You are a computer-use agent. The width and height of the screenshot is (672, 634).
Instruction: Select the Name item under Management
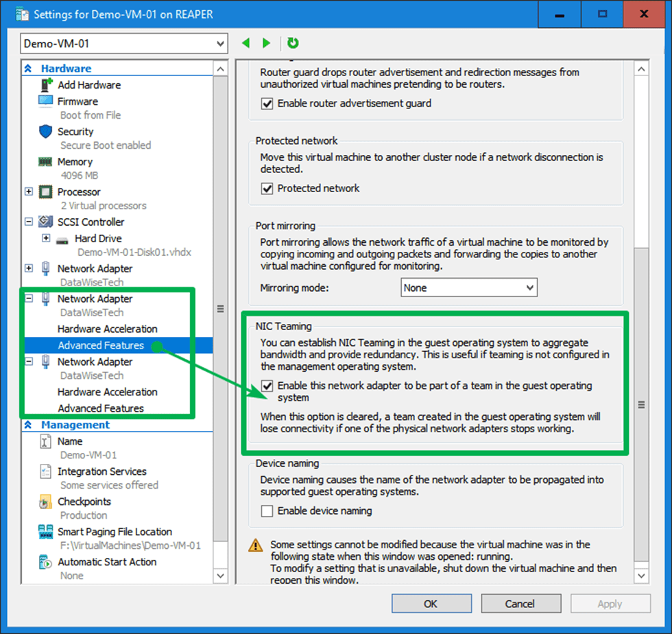coord(70,441)
